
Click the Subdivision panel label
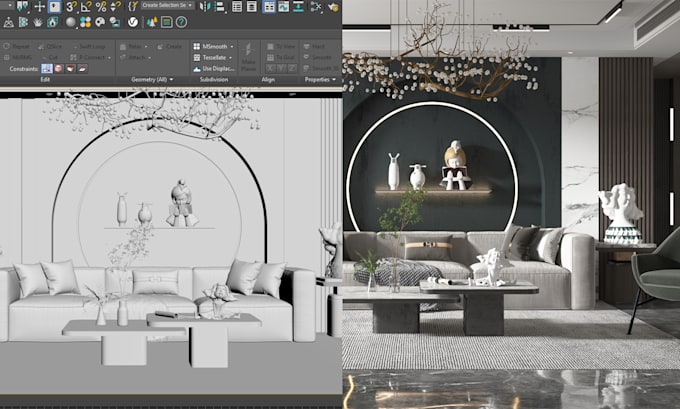214,79
